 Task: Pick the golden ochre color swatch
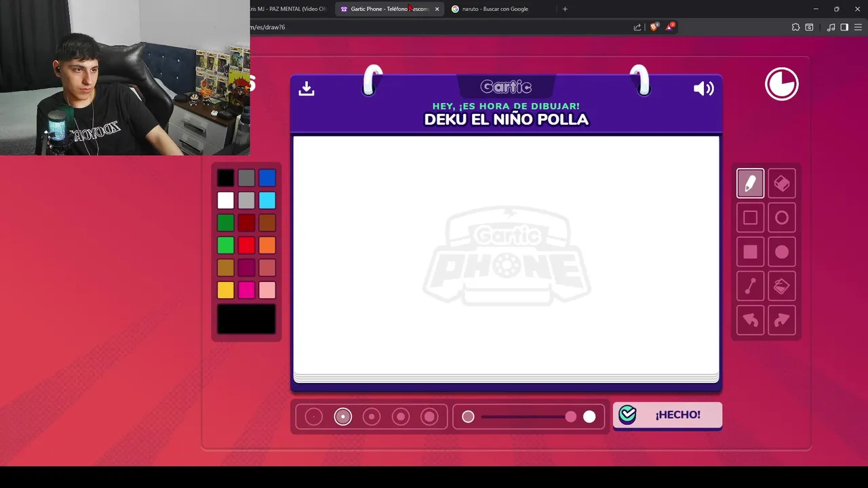click(x=226, y=268)
